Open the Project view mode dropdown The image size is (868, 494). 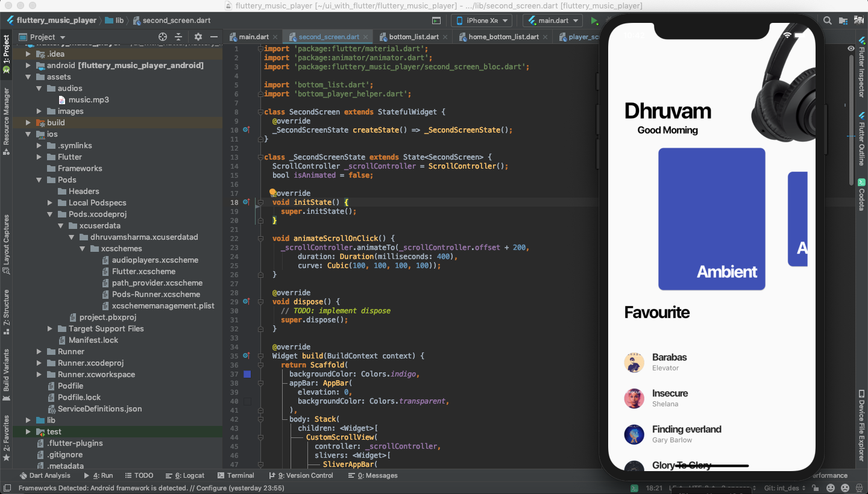click(x=42, y=37)
